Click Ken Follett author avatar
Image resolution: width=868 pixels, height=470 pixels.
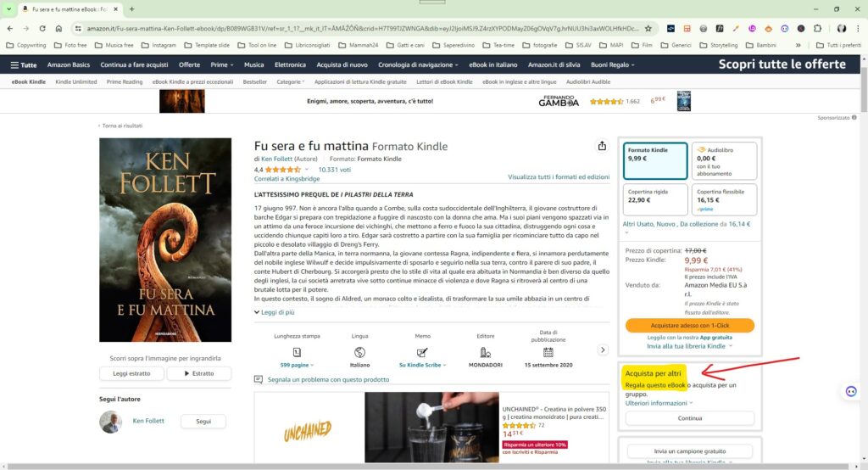coord(111,422)
